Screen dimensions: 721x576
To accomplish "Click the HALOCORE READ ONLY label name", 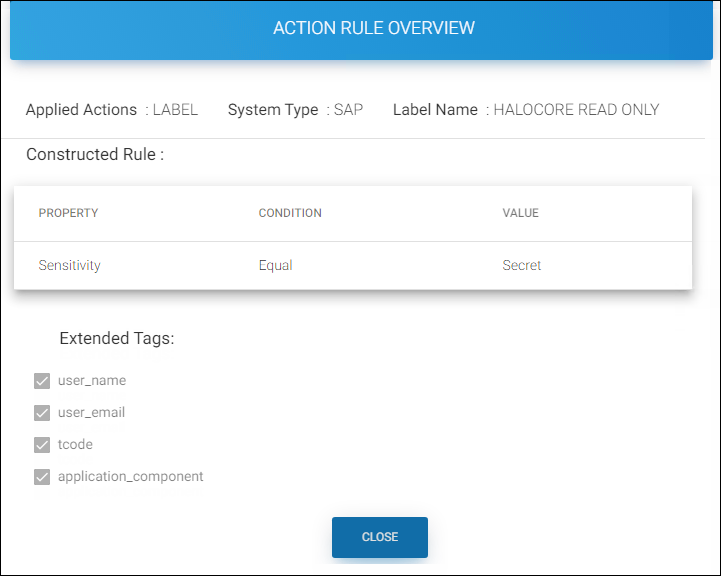I will [x=576, y=110].
